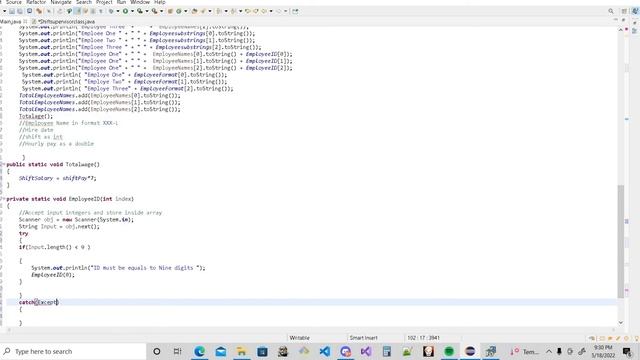The width and height of the screenshot is (640, 360).
Task: Click the New Java Package icon
Action: point(170,11)
